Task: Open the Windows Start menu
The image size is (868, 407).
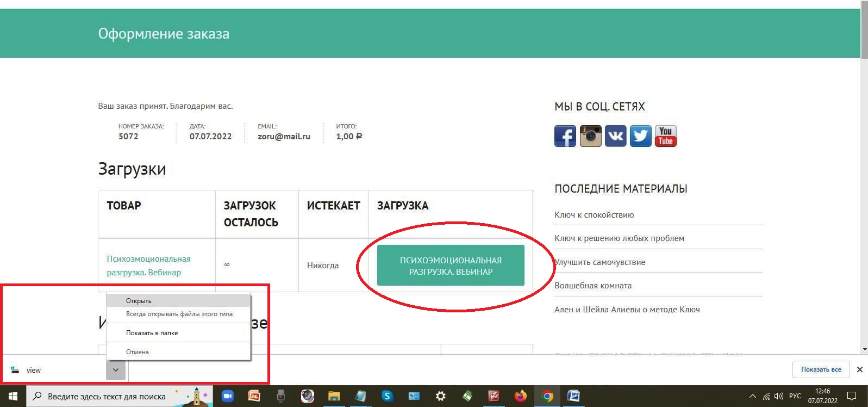Action: pos(13,396)
